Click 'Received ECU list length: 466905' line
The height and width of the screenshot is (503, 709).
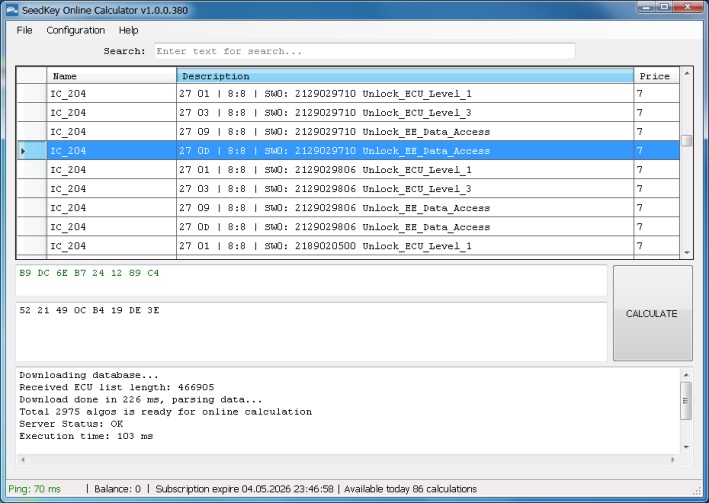point(117,387)
